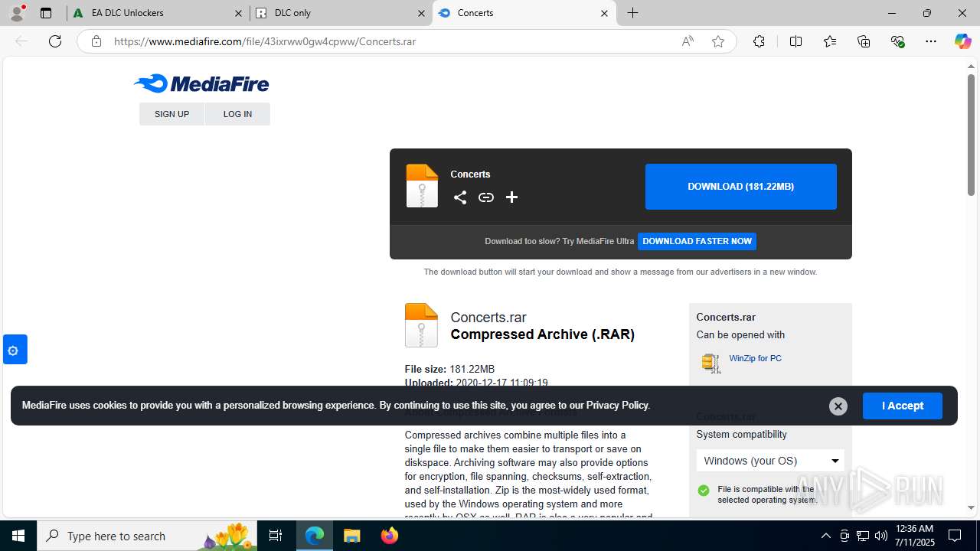Click the LOG IN button
Viewport: 980px width, 551px height.
tap(237, 114)
